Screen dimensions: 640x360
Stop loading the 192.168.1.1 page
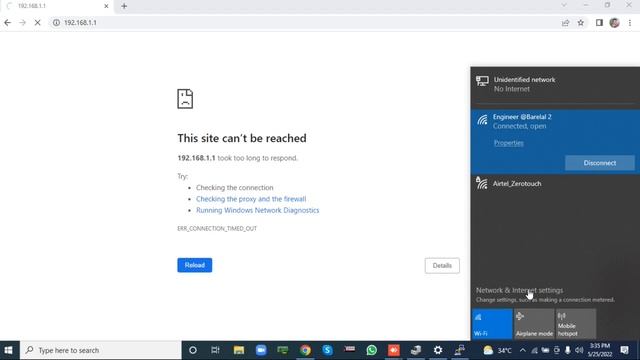click(x=37, y=23)
